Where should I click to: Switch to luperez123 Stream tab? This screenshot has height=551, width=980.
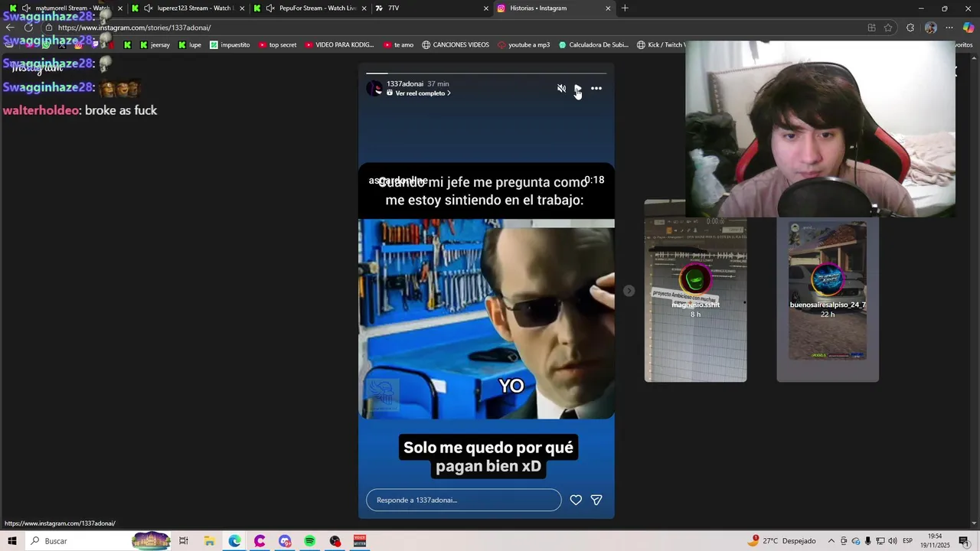(189, 8)
